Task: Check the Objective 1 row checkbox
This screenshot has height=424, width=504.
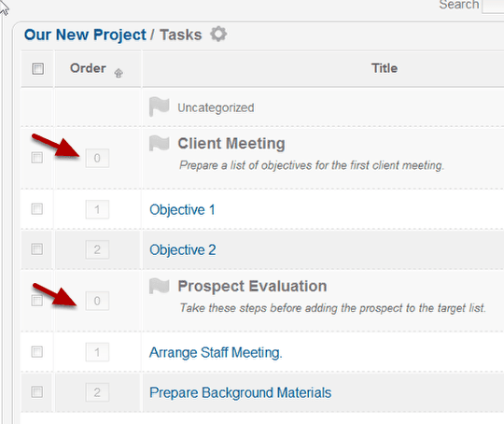Action: (x=37, y=209)
